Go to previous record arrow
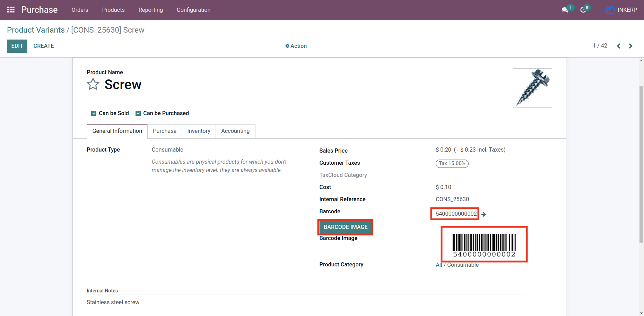The width and height of the screenshot is (644, 316). tap(619, 46)
